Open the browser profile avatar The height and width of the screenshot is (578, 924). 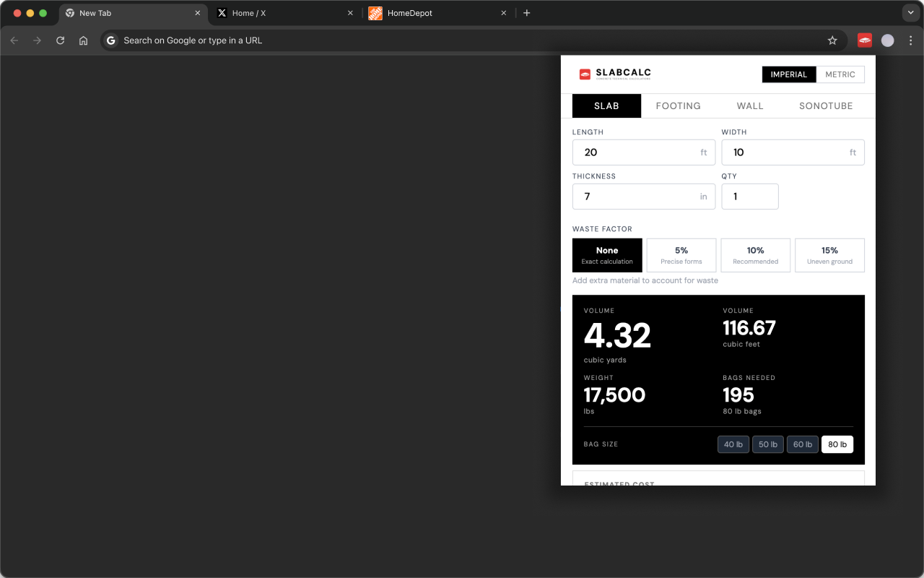tap(887, 40)
